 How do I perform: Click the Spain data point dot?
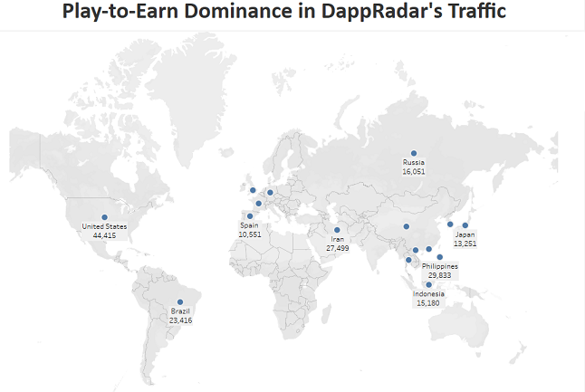pos(250,216)
